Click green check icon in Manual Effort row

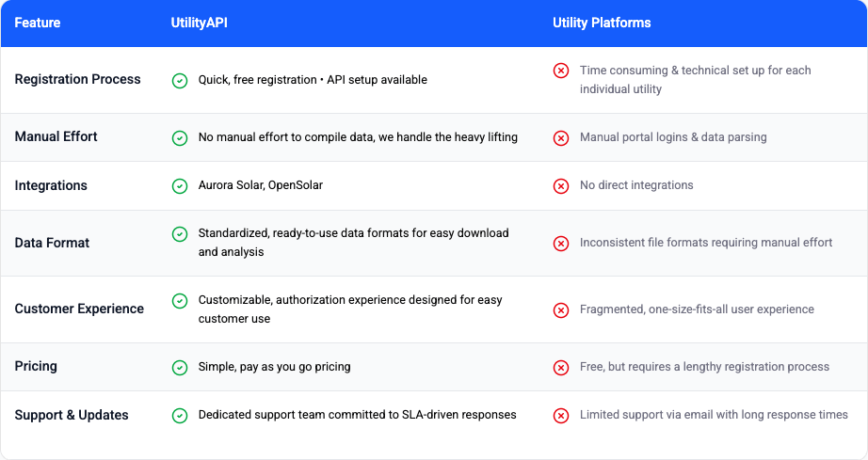coord(179,138)
